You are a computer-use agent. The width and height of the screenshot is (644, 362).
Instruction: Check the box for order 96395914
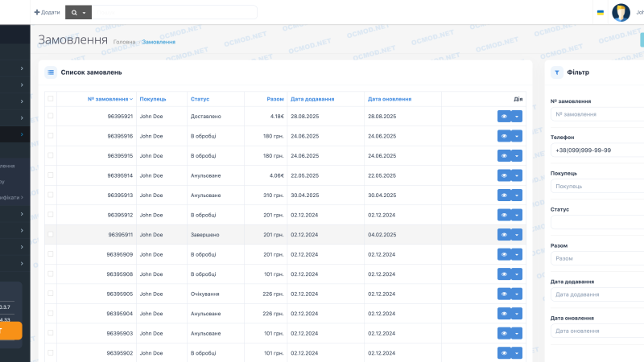pyautogui.click(x=51, y=175)
